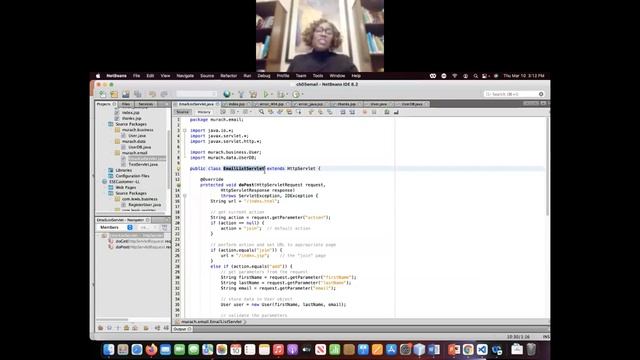Collapse the import block fold marker

click(184, 131)
